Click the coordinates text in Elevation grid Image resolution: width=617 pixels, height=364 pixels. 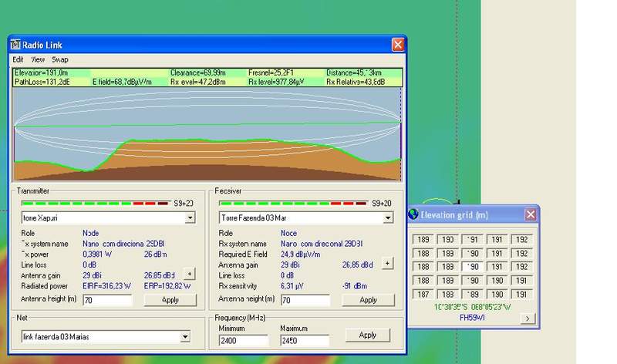[x=472, y=307]
